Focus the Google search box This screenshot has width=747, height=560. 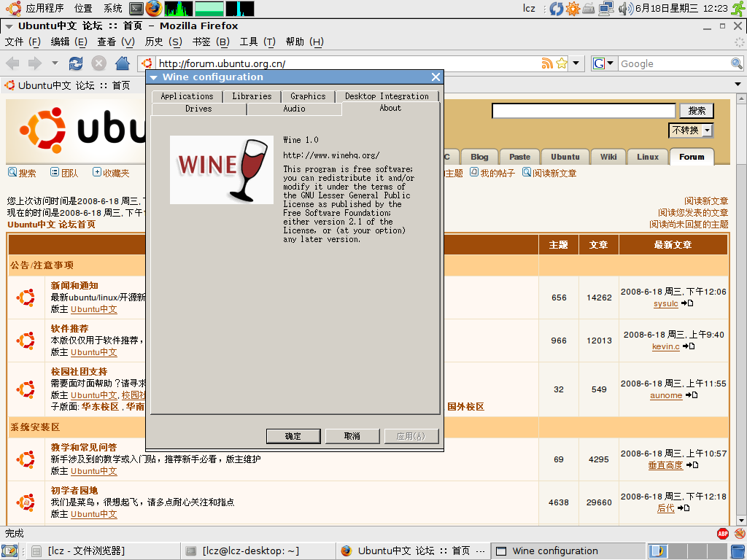[674, 63]
